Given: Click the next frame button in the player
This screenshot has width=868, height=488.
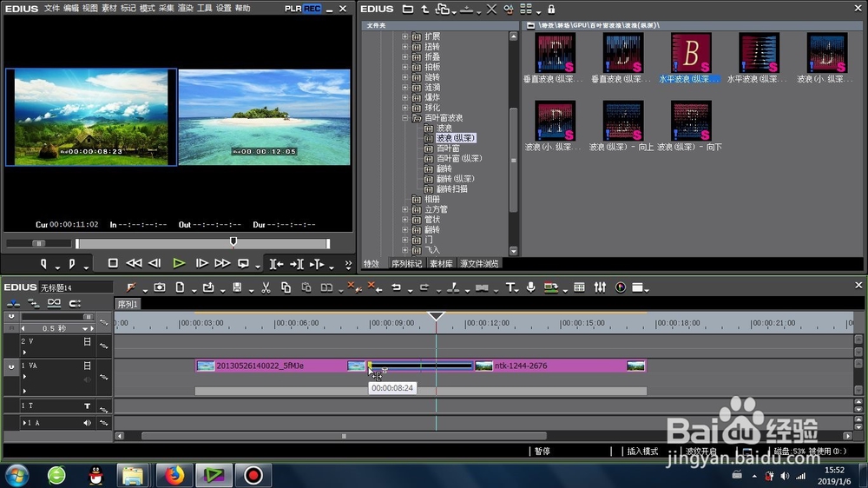Looking at the screenshot, I should (202, 263).
